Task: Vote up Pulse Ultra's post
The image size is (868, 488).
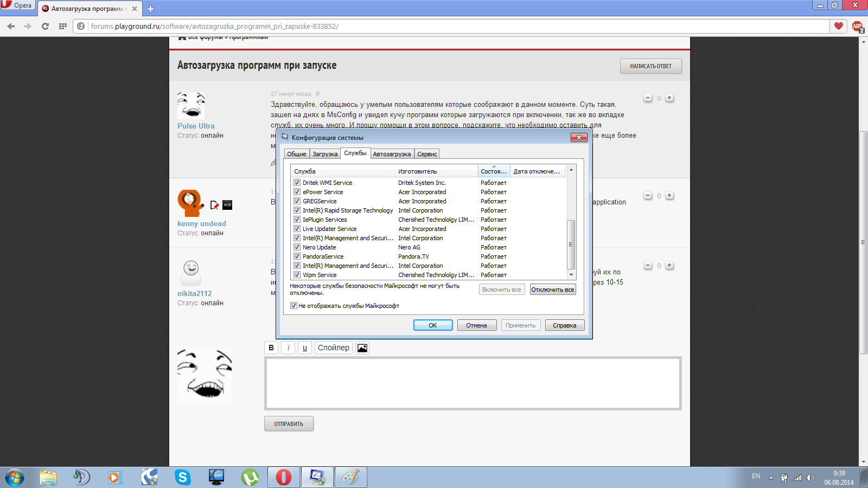Action: 669,98
